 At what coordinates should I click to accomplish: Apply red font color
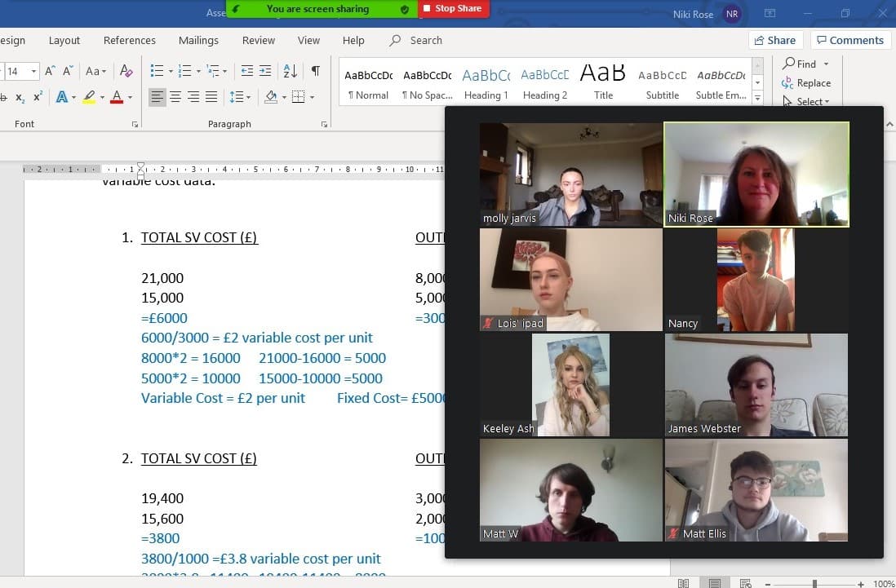tap(117, 97)
